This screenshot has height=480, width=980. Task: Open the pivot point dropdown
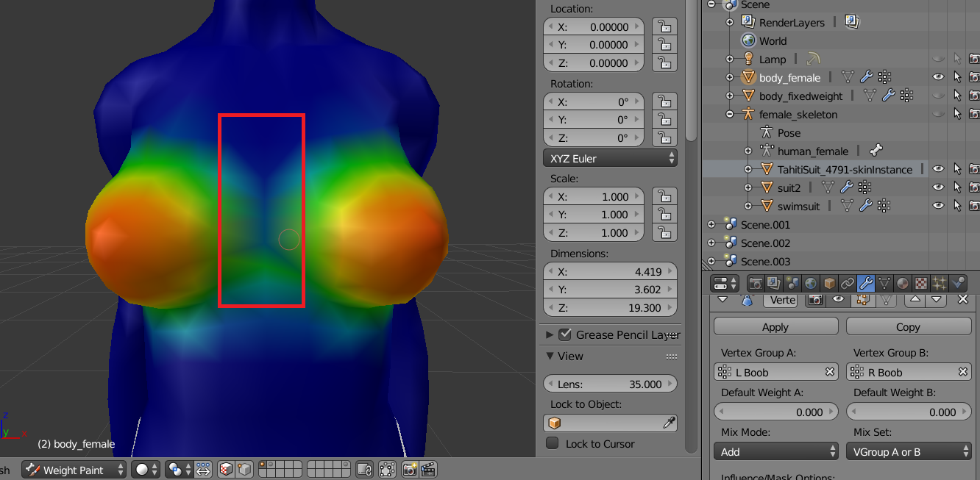click(x=179, y=469)
